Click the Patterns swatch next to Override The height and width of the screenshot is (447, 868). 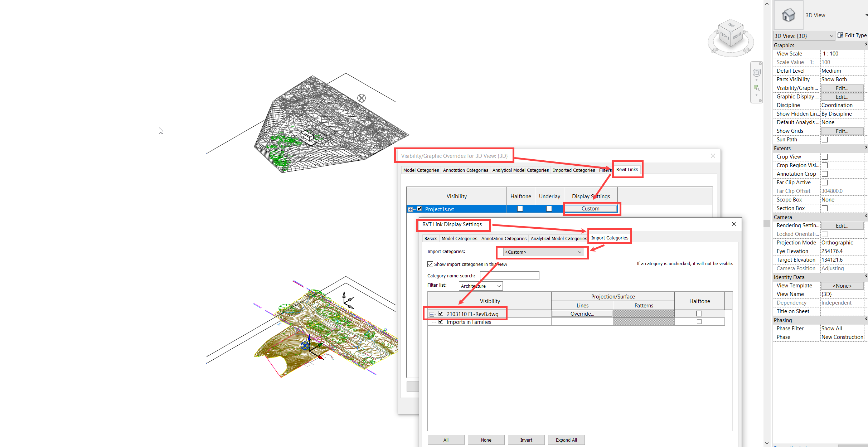tap(643, 314)
